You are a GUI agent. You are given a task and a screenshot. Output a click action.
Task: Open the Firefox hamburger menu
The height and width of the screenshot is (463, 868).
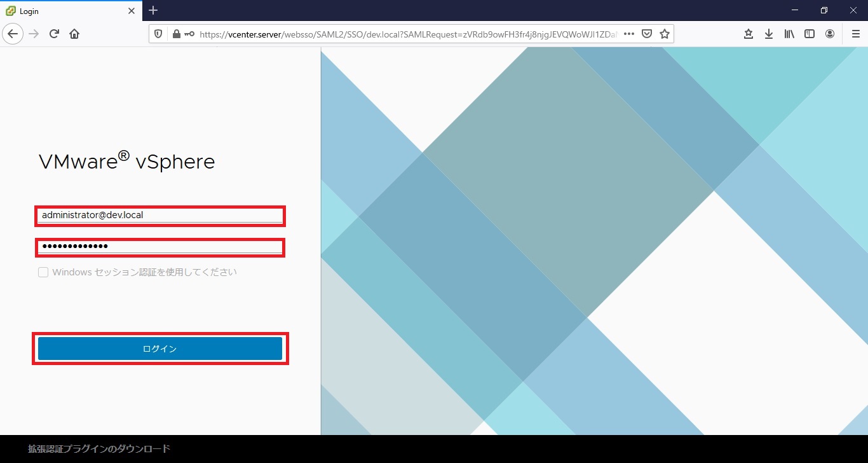(x=855, y=34)
